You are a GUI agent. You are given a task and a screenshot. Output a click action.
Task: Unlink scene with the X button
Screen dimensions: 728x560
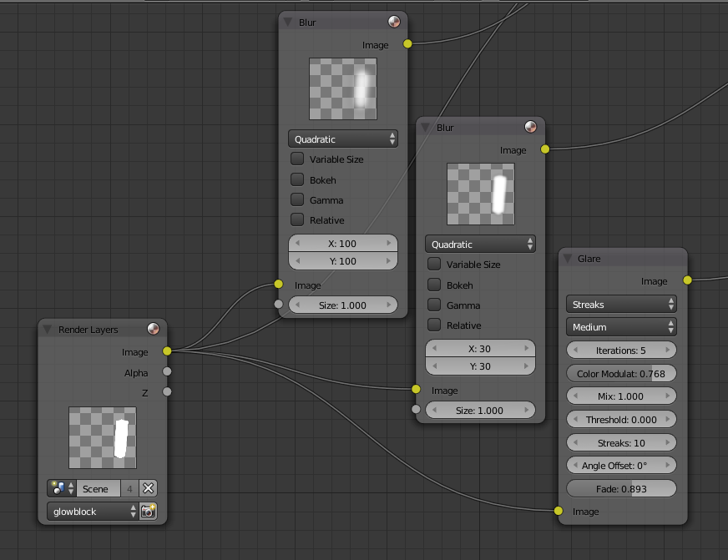(148, 488)
